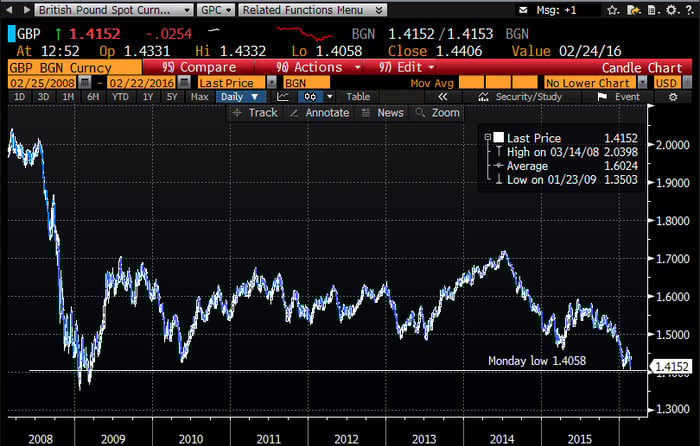Select the 5Y time range button
The height and width of the screenshot is (446, 700).
172,98
